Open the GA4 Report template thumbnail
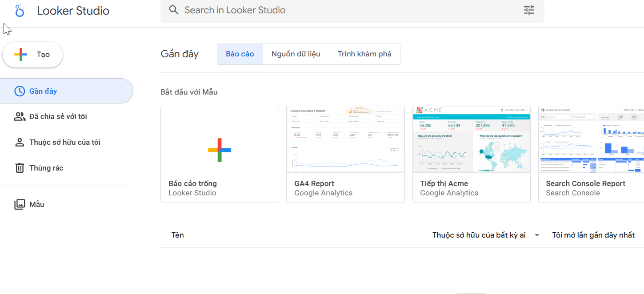 point(345,139)
